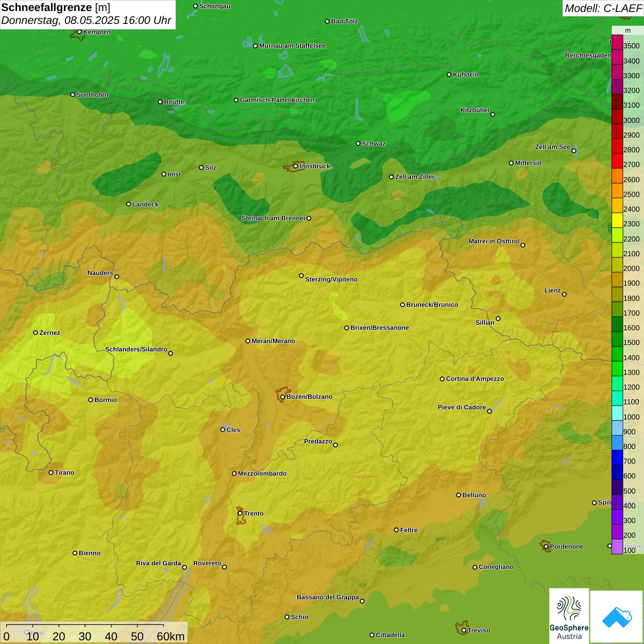This screenshot has width=644, height=644.
Task: Click the Schwaz marker dot
Action: (358, 144)
